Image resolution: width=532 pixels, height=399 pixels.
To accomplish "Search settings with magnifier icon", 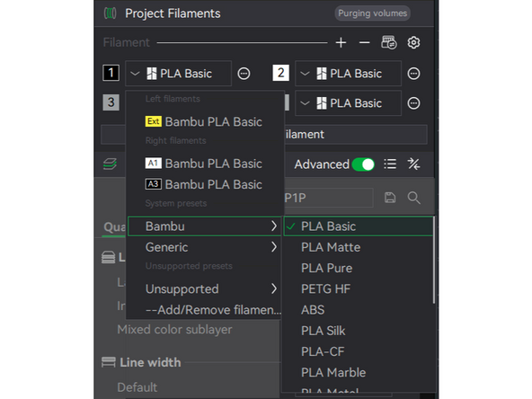I will click(414, 198).
